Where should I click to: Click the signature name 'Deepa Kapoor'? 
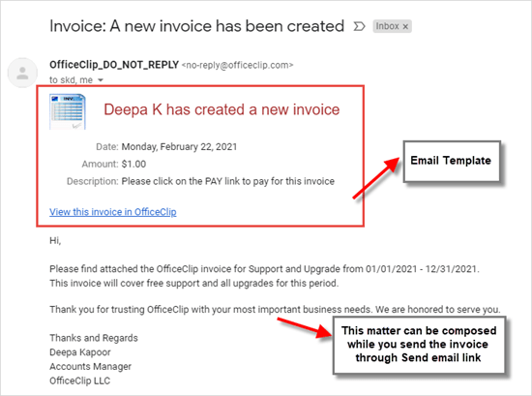tap(80, 352)
